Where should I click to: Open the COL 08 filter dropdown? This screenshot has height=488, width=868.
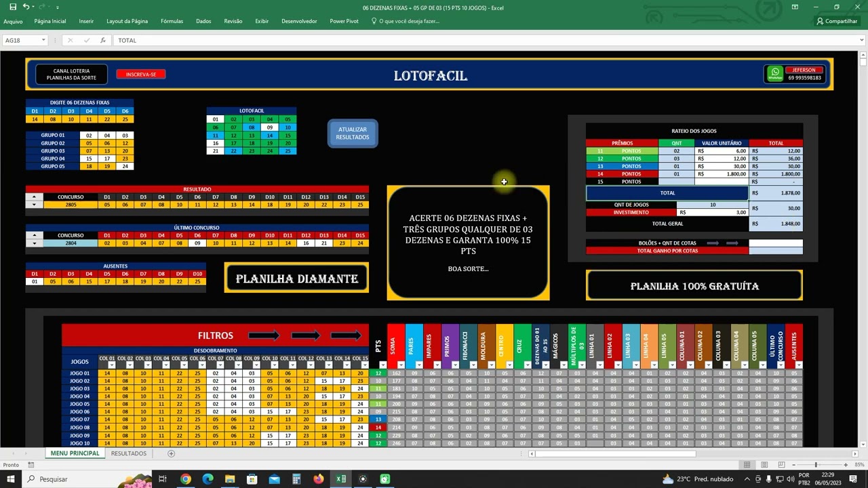tap(238, 365)
